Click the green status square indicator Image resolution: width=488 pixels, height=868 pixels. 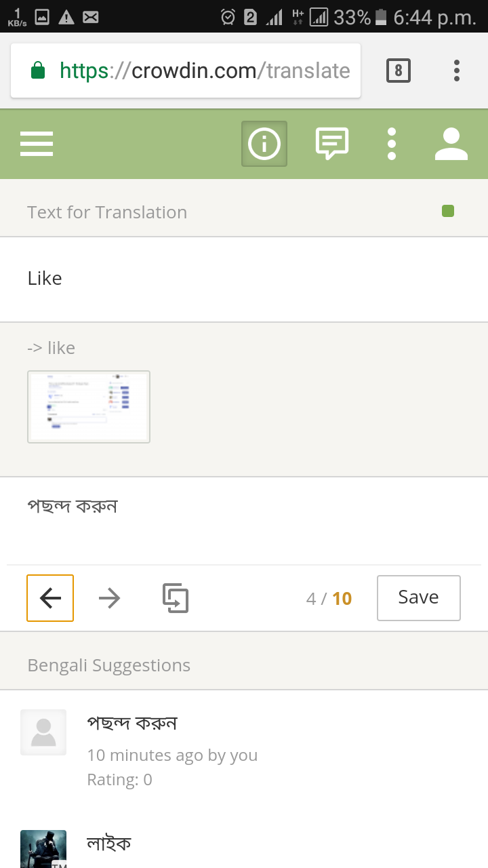click(448, 212)
